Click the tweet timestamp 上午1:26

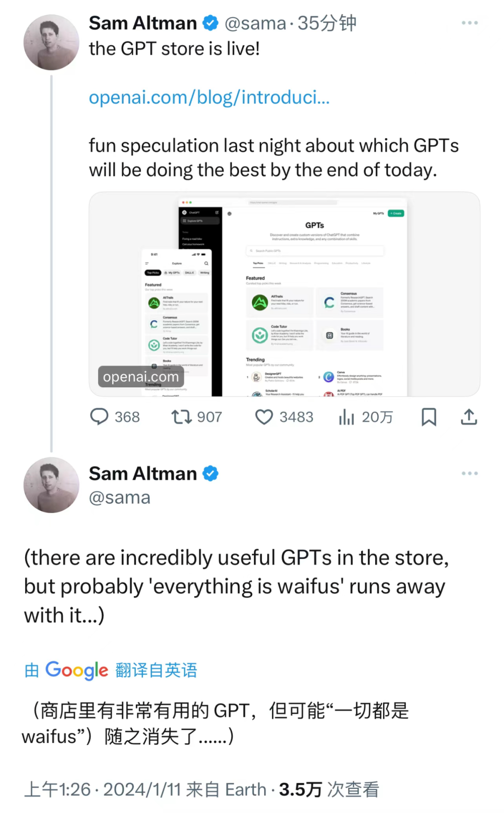pos(59,789)
